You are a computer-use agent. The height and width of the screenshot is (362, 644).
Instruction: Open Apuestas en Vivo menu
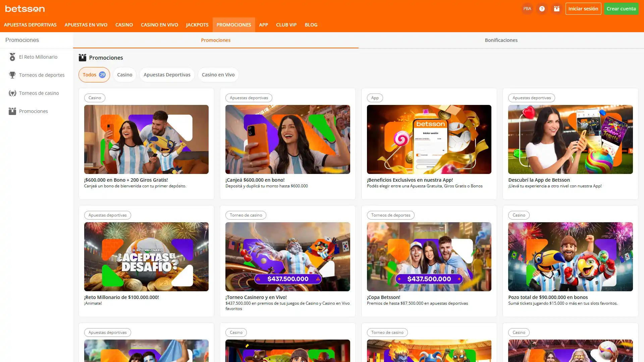click(86, 25)
